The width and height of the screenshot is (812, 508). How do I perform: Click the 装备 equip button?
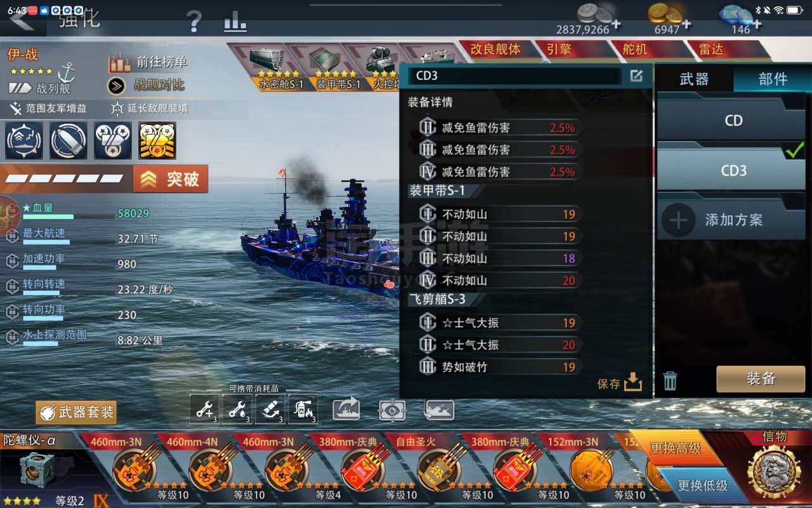tap(761, 378)
